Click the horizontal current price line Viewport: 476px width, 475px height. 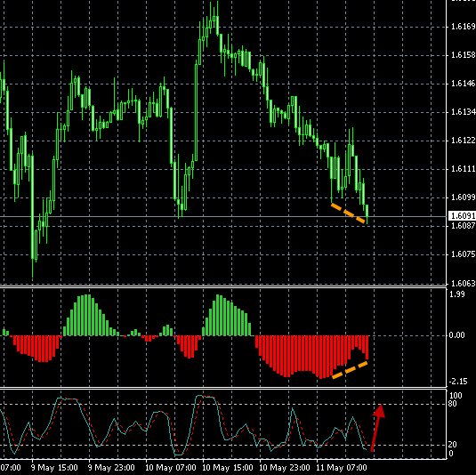tap(223, 216)
